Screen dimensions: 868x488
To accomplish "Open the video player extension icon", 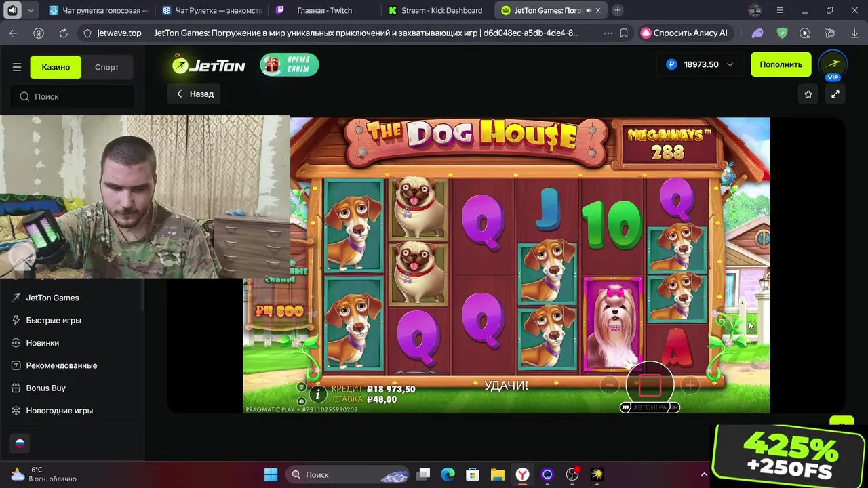I will tap(805, 33).
